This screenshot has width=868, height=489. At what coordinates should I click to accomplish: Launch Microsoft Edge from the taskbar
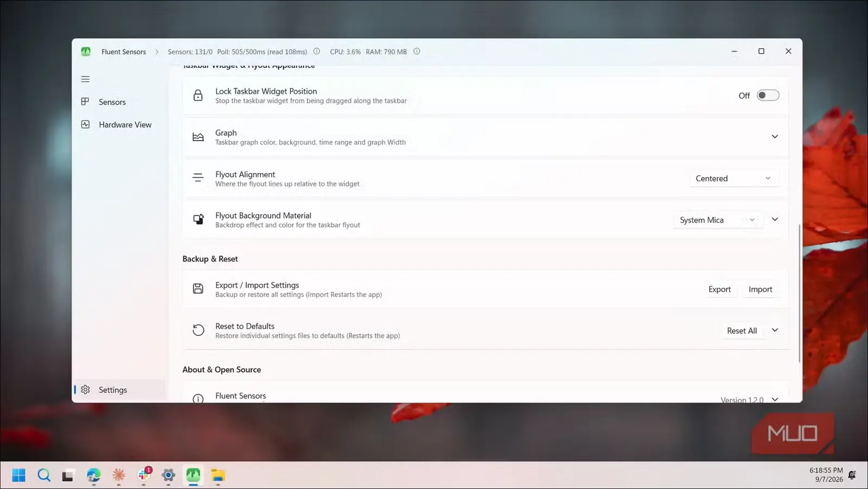(x=93, y=475)
